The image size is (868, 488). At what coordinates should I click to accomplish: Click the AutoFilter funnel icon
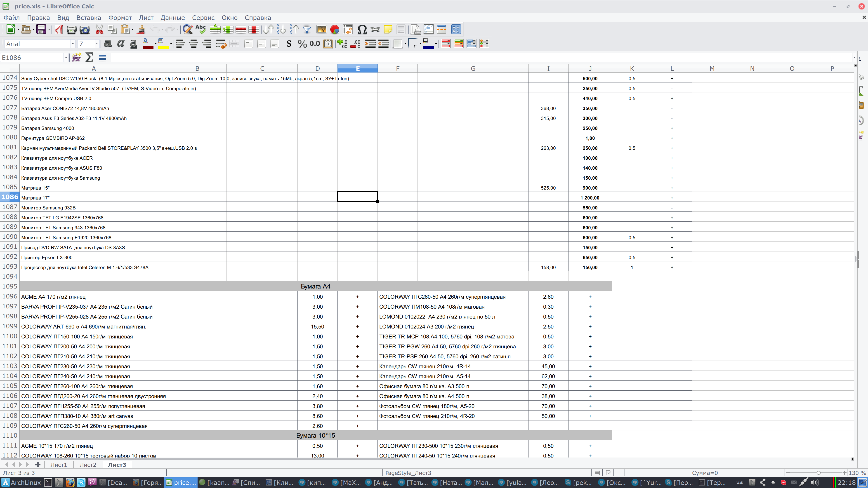point(307,30)
